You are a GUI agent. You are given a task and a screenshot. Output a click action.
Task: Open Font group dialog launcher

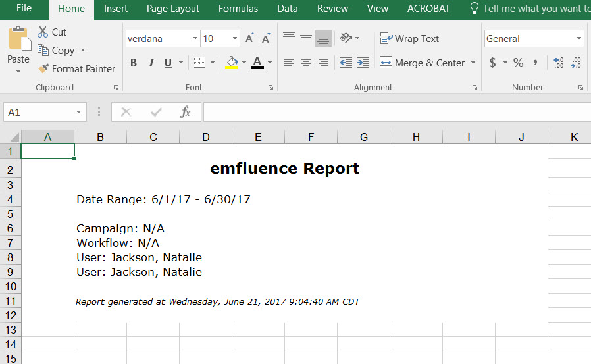(270, 88)
